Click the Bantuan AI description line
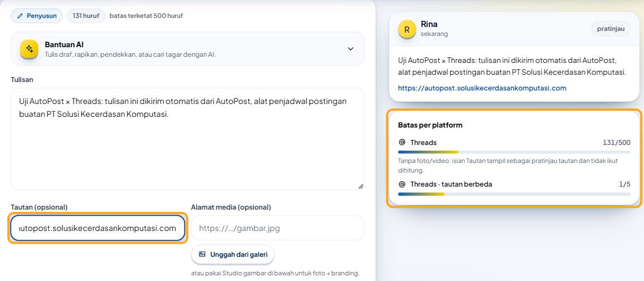Viewport: 644px width, 281px height. click(x=130, y=55)
